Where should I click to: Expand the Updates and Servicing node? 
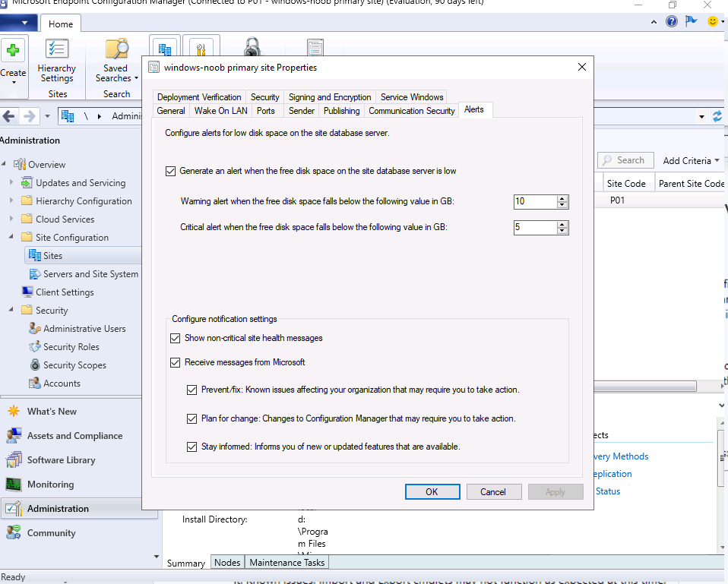11,182
